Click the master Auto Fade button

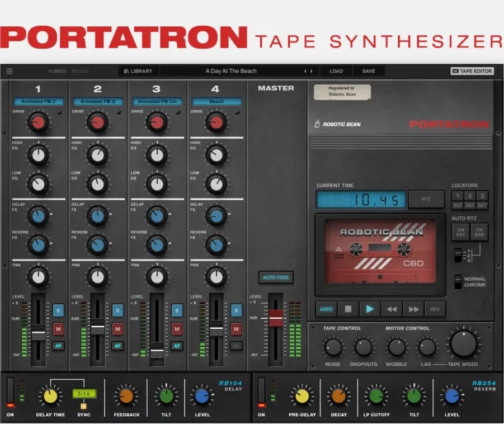click(276, 277)
